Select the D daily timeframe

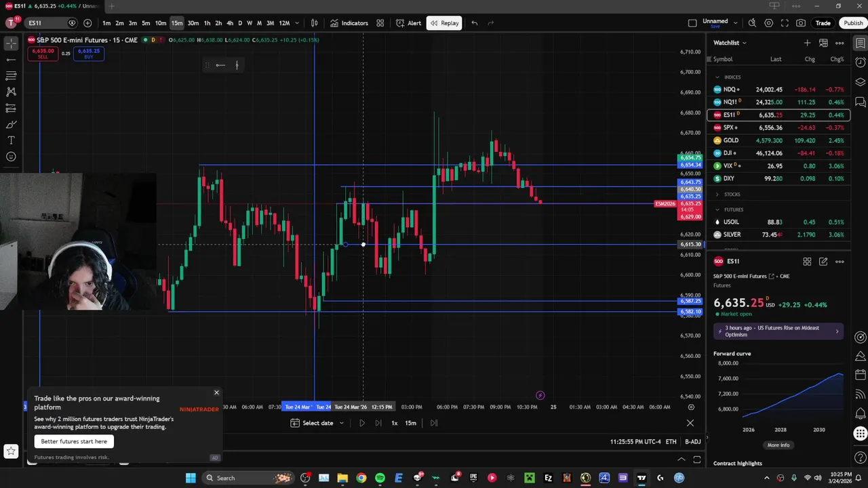pyautogui.click(x=239, y=23)
